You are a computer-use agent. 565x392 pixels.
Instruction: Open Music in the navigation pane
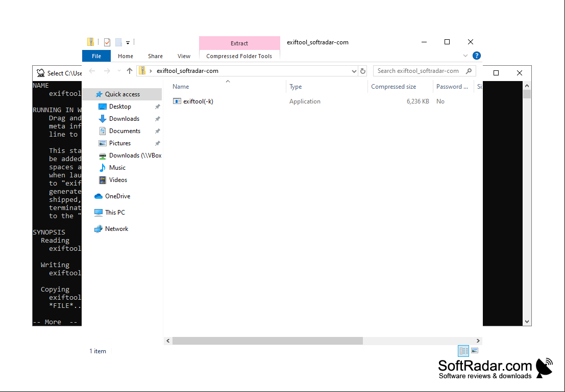coord(117,168)
